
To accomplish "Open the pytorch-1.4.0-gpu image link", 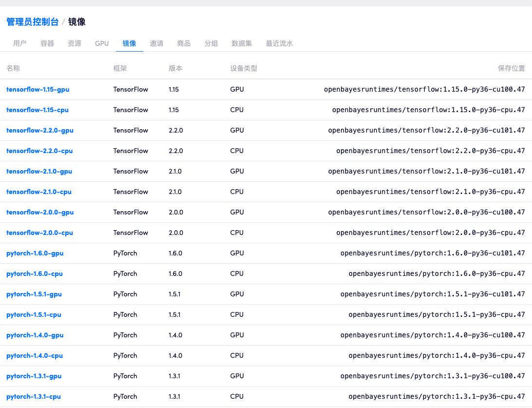I will (35, 335).
